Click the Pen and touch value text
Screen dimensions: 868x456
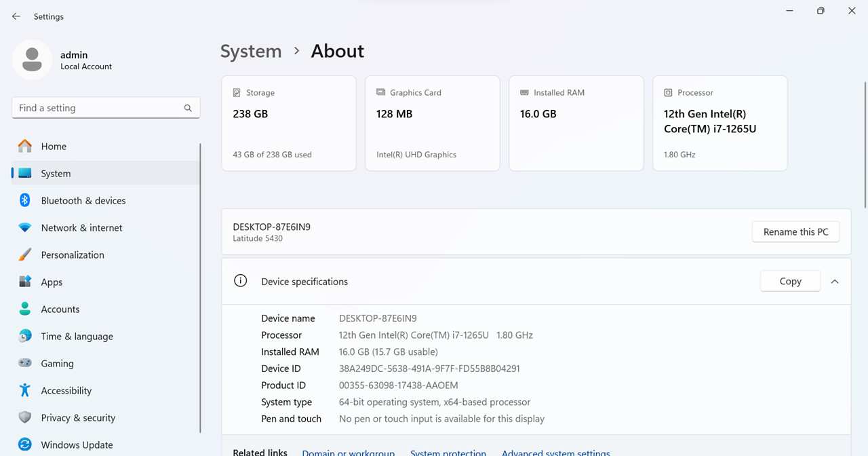441,419
